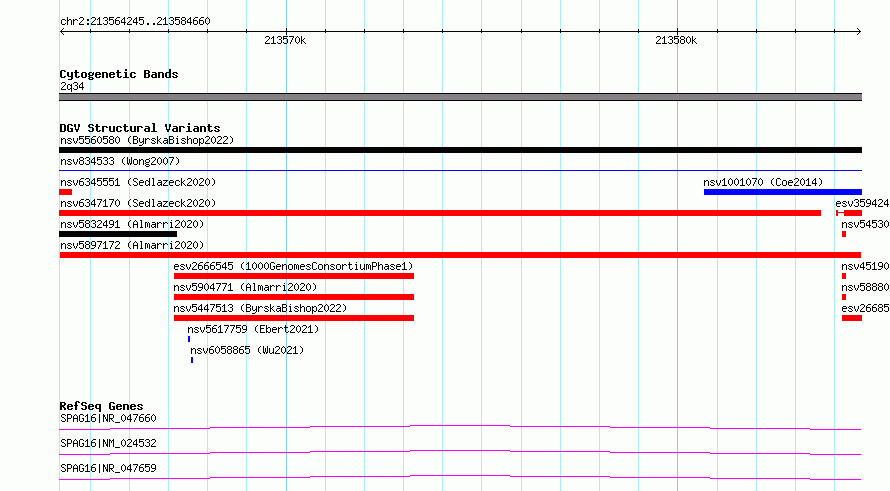The width and height of the screenshot is (890, 491).
Task: Click the red nsv5447513 variant bar
Action: [294, 318]
